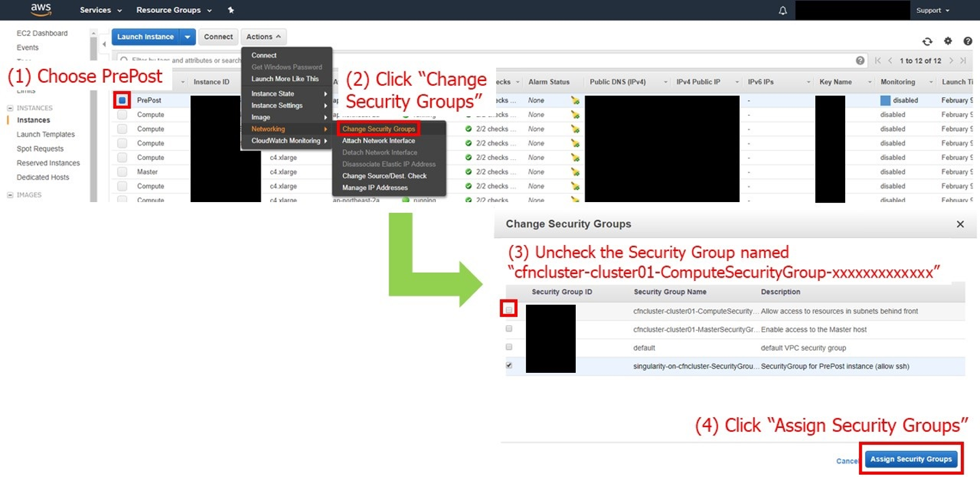Screen dimensions: 980x477
Task: Click the AWS logo
Action: [x=41, y=10]
